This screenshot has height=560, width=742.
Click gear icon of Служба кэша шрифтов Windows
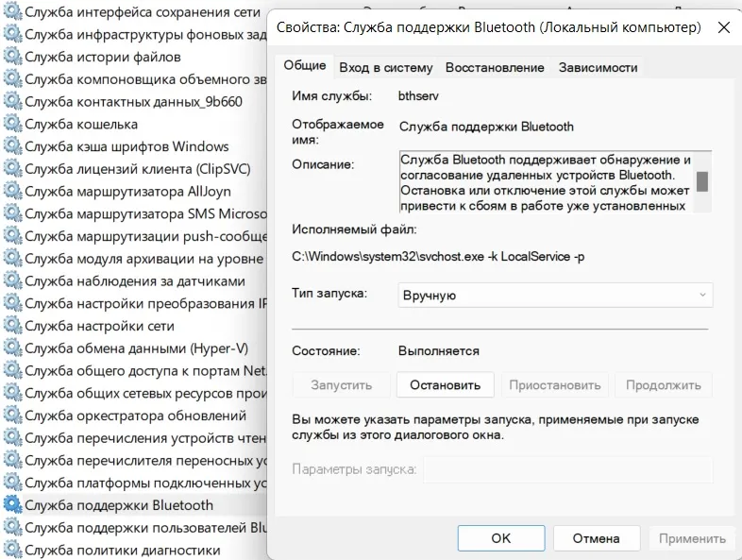click(13, 146)
